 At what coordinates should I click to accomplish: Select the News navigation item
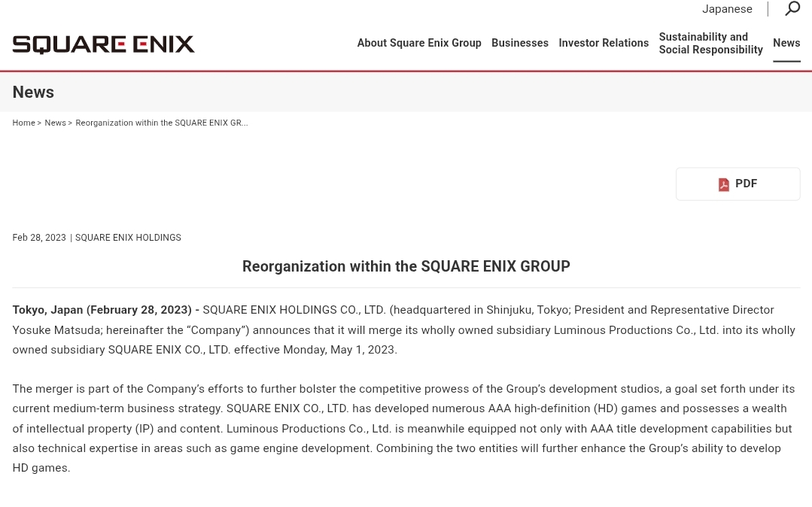click(786, 43)
